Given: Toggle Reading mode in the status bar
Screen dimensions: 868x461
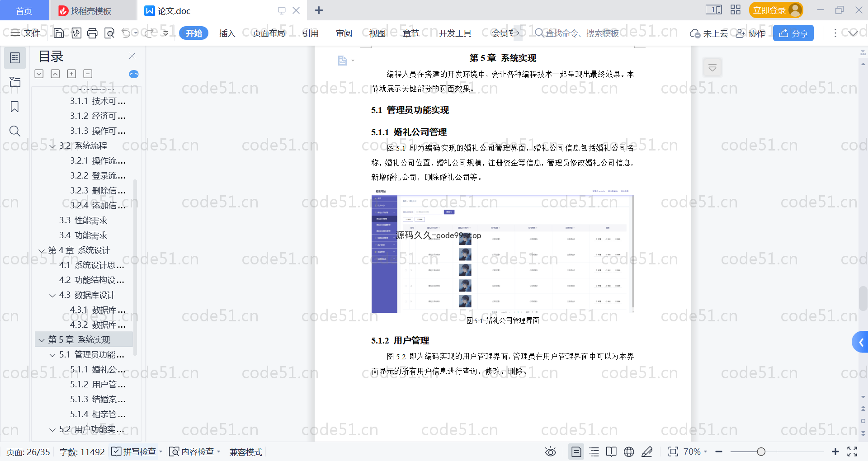Looking at the screenshot, I should (611, 452).
